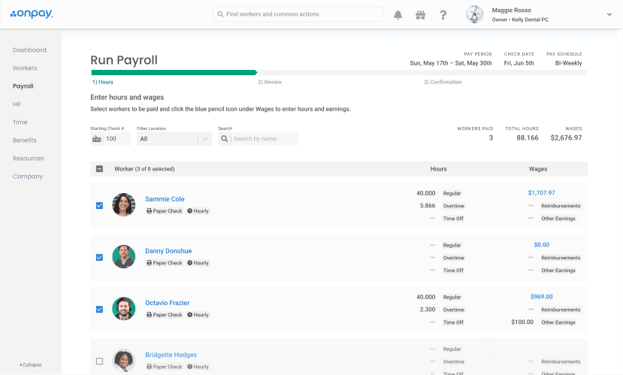The height and width of the screenshot is (375, 623).
Task: Open Resources in the sidebar
Action: 28,158
